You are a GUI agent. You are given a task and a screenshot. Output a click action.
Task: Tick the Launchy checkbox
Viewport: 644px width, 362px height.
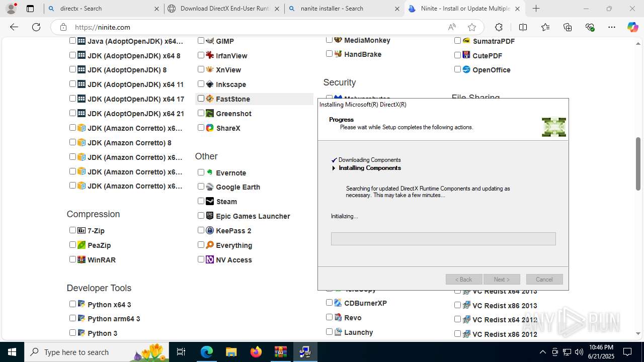pyautogui.click(x=329, y=332)
